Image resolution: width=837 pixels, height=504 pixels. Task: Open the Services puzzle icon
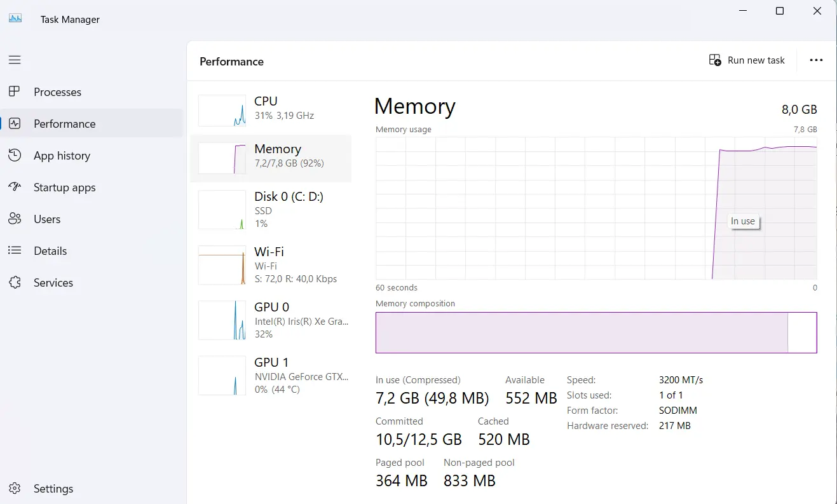pos(15,282)
